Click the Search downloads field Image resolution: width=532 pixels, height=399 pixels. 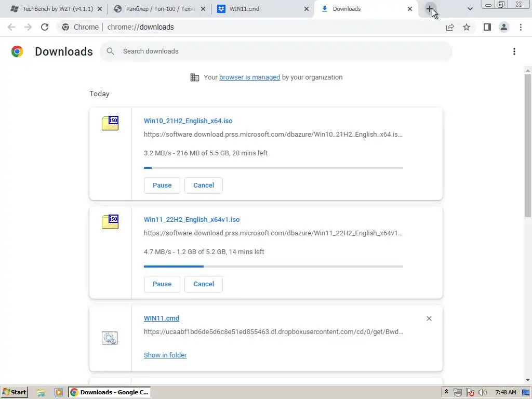tap(276, 51)
